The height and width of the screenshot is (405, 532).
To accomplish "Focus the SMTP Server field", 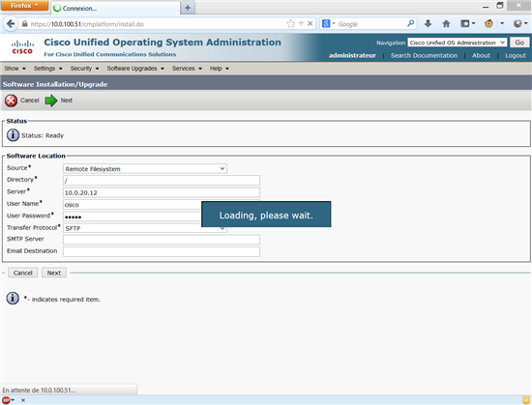I will [162, 240].
